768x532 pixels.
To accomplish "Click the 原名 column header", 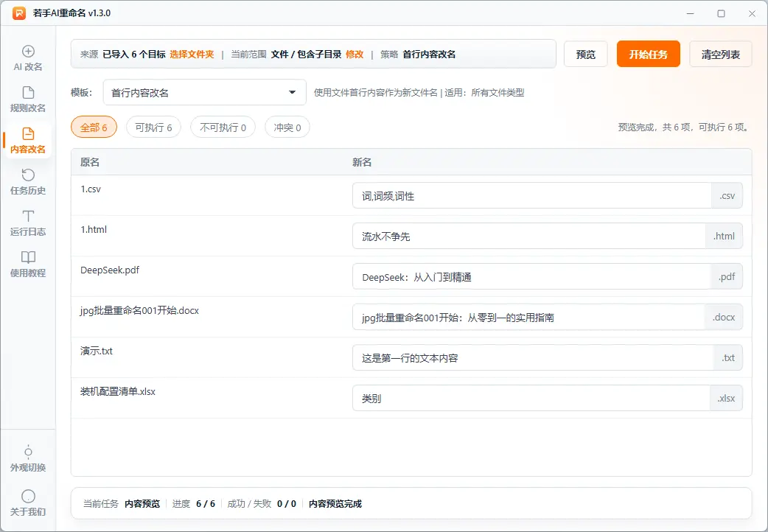I will (x=90, y=162).
